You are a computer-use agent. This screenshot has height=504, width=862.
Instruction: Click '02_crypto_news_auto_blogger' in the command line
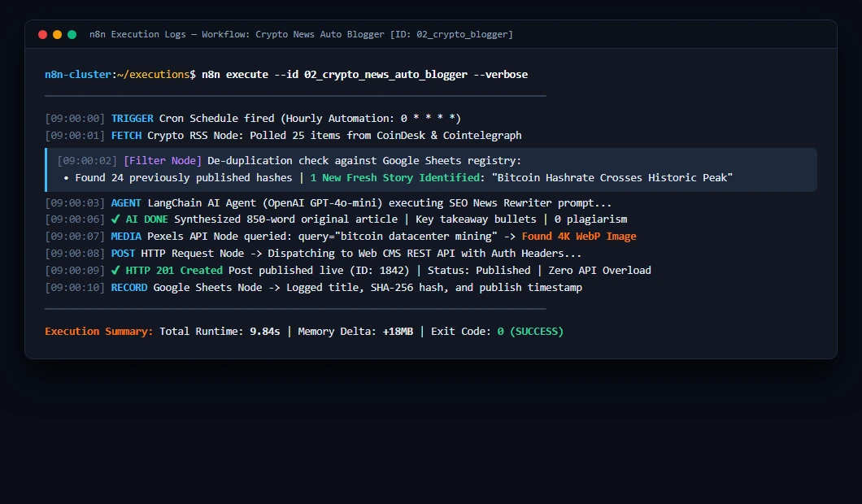[385, 74]
